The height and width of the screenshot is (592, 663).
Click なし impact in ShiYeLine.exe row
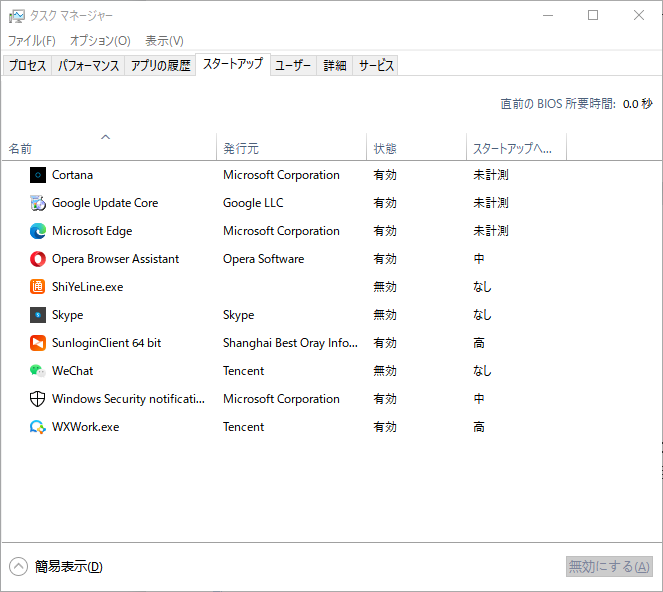coord(482,287)
